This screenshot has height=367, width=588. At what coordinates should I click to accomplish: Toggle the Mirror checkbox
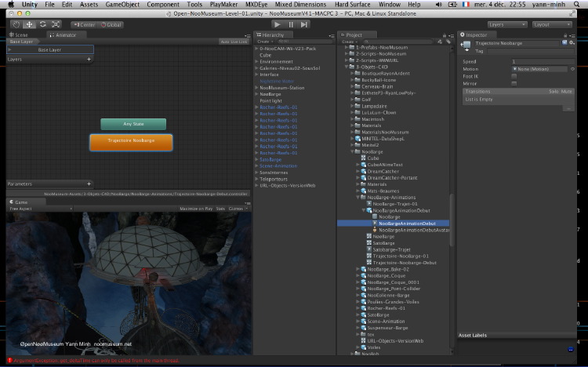pos(514,84)
